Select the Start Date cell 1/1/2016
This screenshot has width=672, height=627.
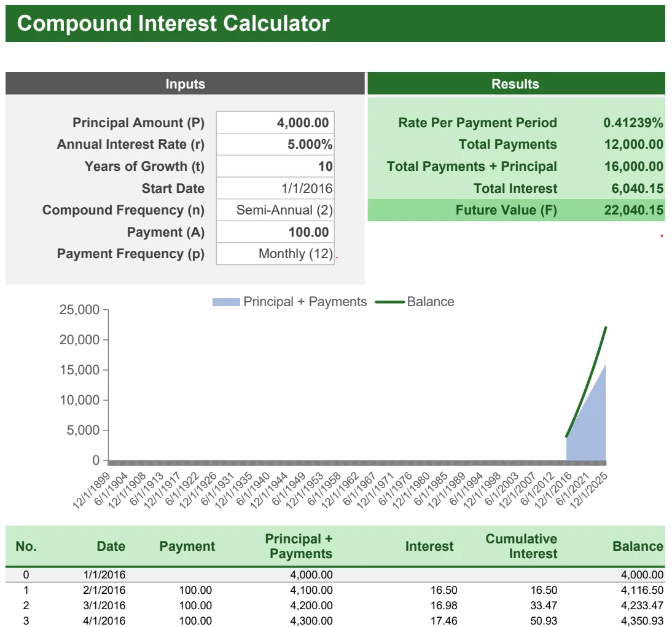coord(275,188)
